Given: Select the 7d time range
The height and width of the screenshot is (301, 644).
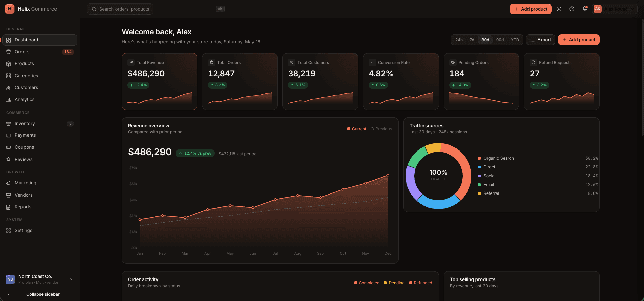Looking at the screenshot, I should (472, 40).
